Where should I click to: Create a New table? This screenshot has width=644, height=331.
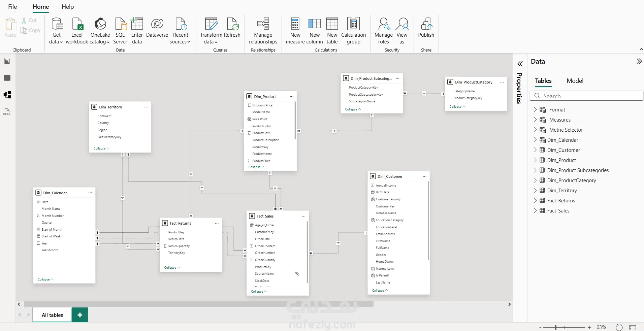332,31
